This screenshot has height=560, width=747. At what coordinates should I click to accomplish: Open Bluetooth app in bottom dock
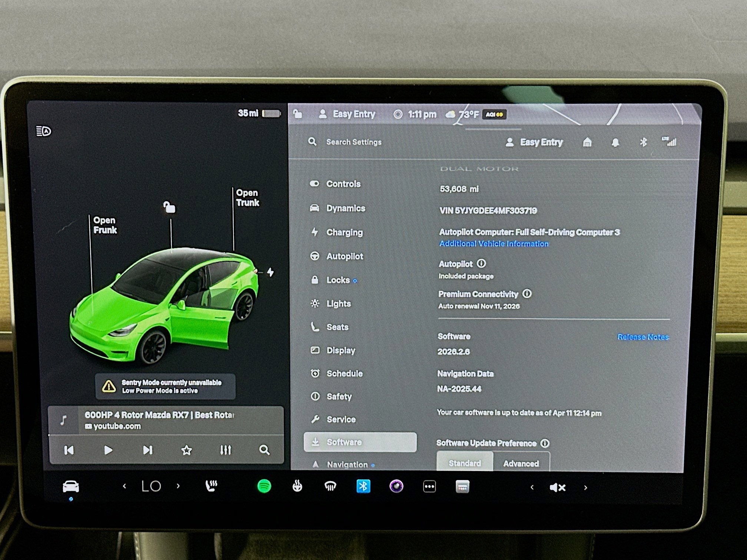pos(363,486)
